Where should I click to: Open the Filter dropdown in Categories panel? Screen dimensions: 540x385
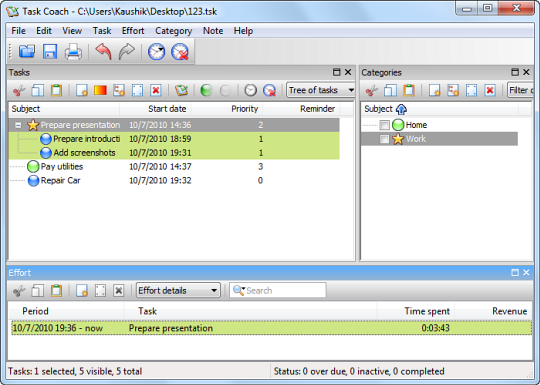point(520,90)
